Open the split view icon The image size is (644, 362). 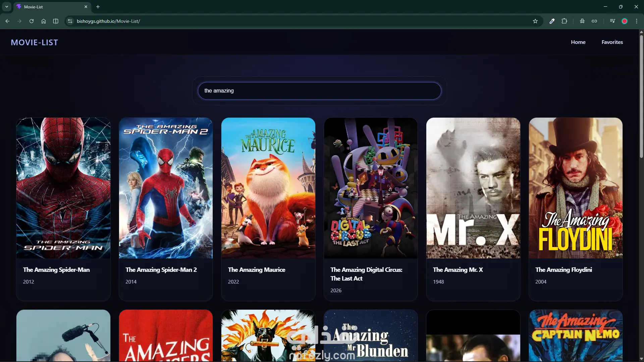[x=56, y=21]
